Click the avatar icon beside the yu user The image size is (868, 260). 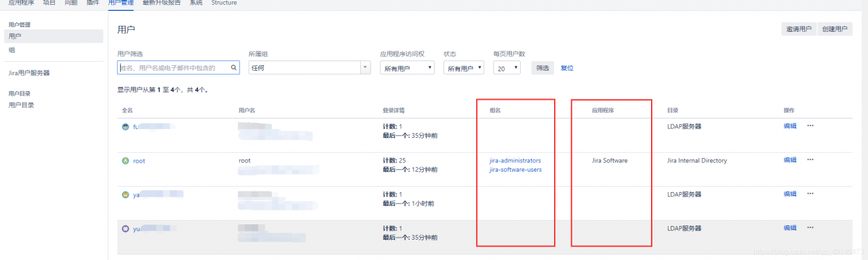(125, 229)
